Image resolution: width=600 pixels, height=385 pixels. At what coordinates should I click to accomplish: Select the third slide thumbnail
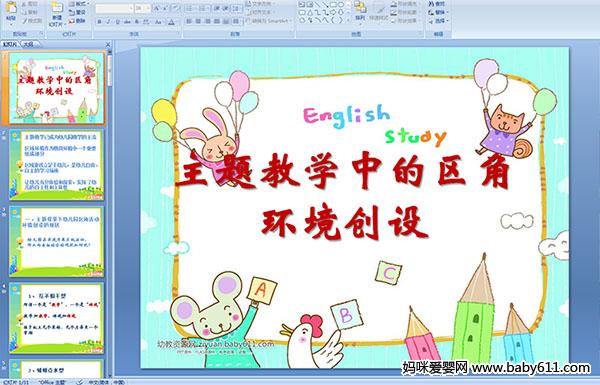(57, 241)
